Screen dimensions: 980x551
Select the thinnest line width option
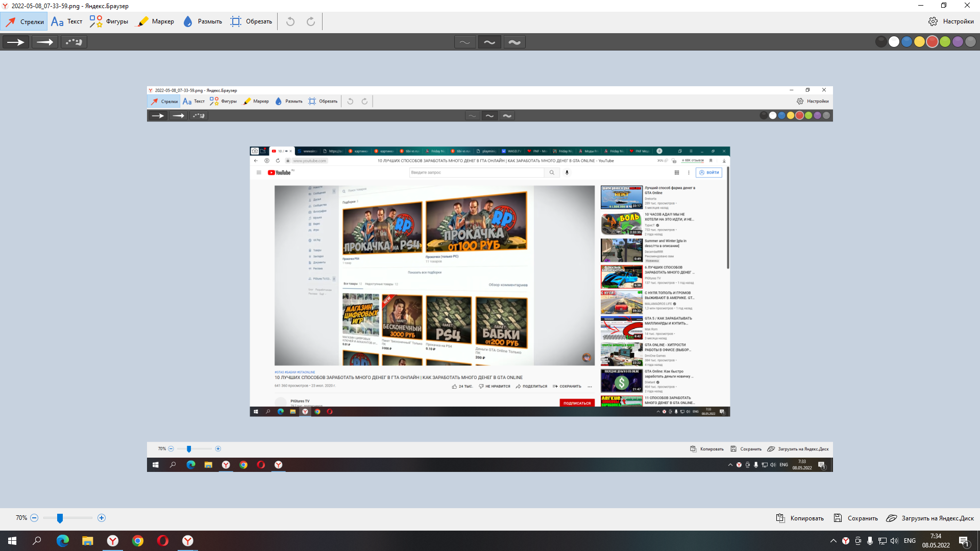(x=464, y=42)
